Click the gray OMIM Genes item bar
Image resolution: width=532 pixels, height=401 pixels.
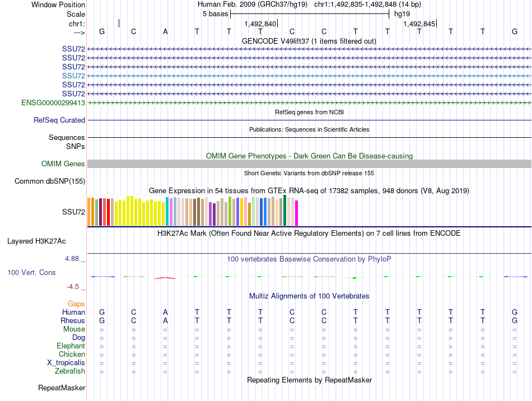tap(309, 164)
